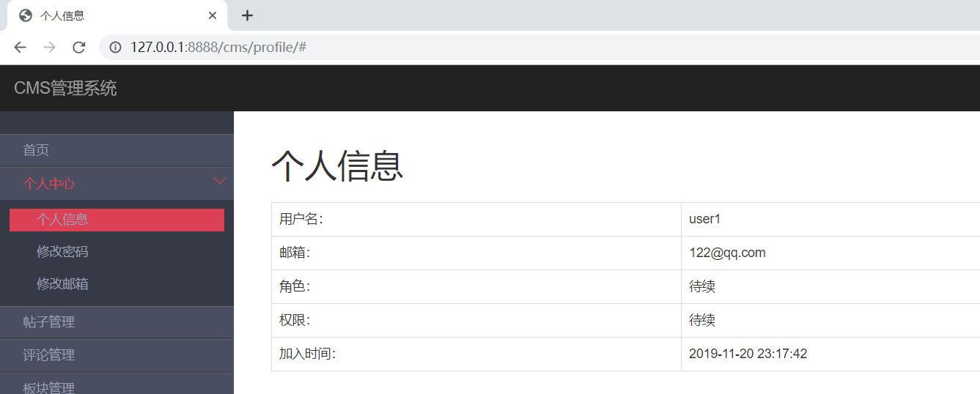
Task: Click the 122@qq.com value cell
Action: tap(830, 253)
